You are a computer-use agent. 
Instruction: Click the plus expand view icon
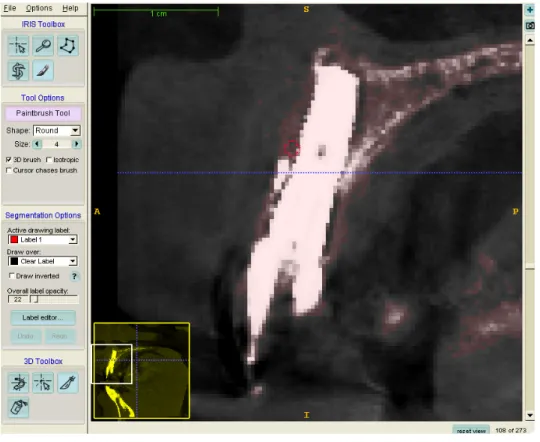pos(530,10)
